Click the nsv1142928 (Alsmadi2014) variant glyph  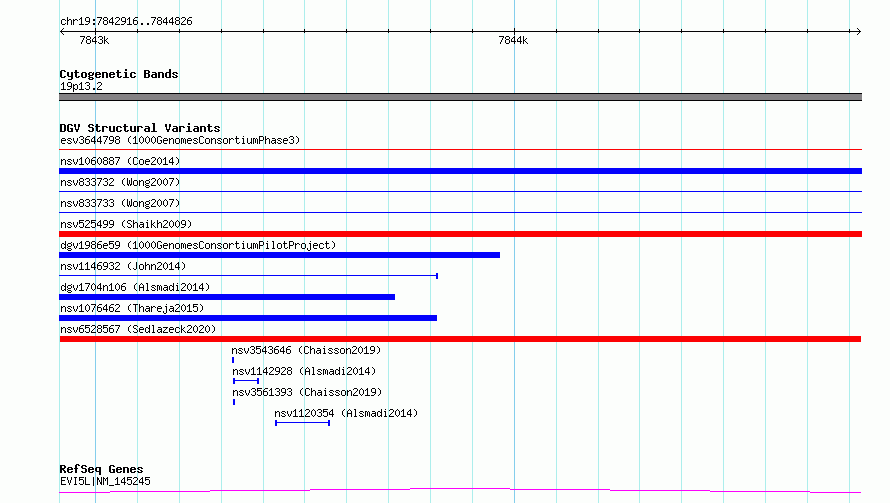(246, 381)
